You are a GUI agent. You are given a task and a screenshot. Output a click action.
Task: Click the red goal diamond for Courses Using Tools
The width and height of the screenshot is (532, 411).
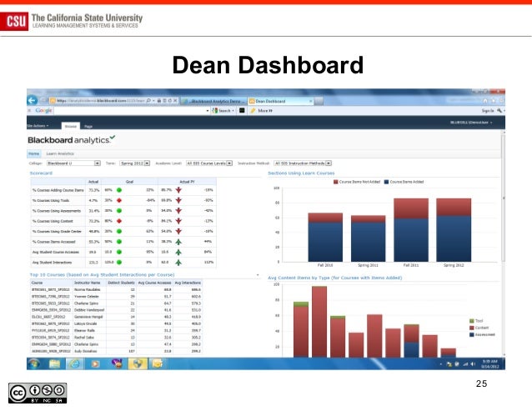click(119, 200)
